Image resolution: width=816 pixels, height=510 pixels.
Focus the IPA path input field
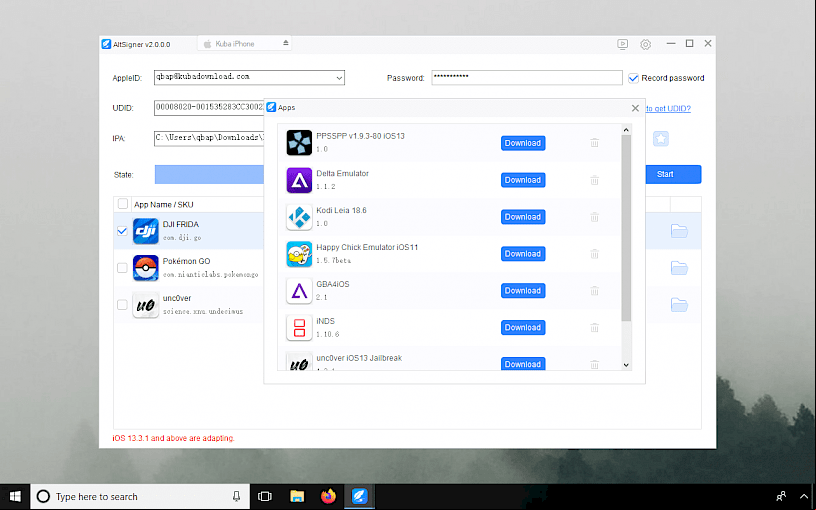pos(209,138)
